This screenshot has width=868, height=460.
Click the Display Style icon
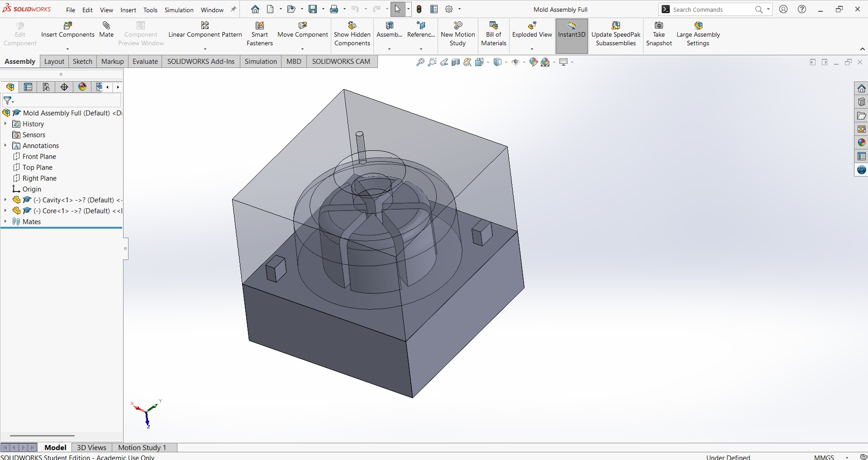coord(498,62)
